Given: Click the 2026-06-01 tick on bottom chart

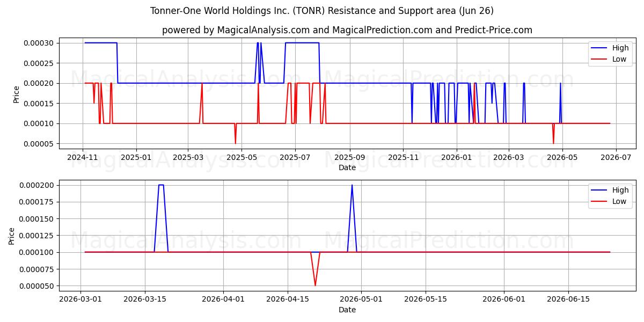Looking at the screenshot, I should tap(504, 300).
